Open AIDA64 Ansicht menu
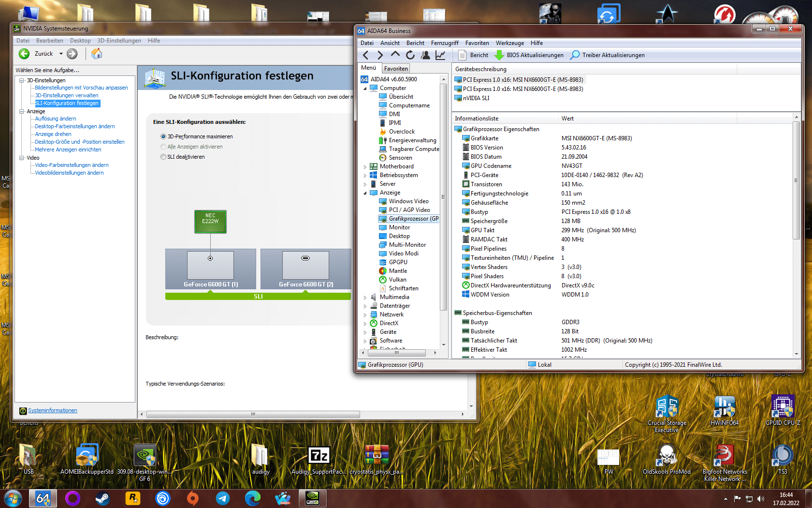The image size is (812, 508). pyautogui.click(x=390, y=43)
